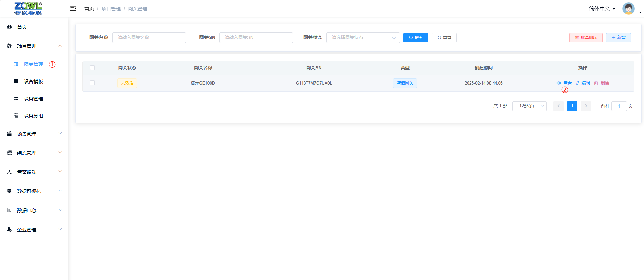Click the 批量删除 button
This screenshot has height=280, width=644.
(x=586, y=38)
